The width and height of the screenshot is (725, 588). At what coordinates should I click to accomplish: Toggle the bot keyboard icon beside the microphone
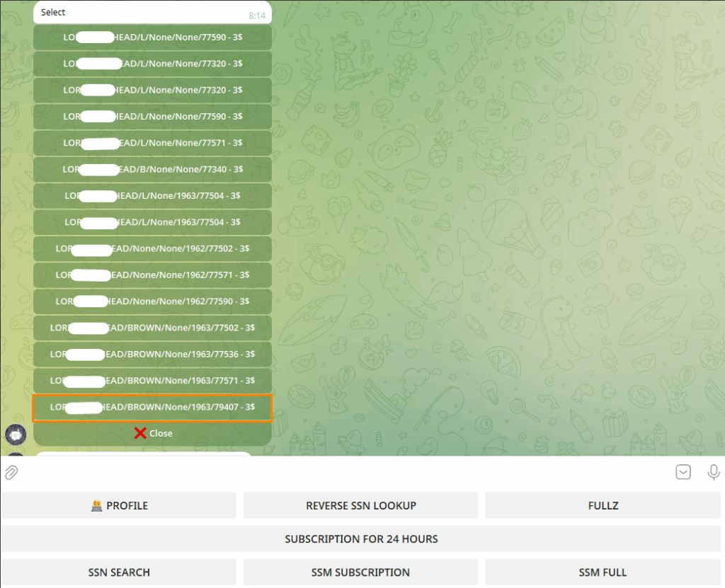click(x=683, y=472)
